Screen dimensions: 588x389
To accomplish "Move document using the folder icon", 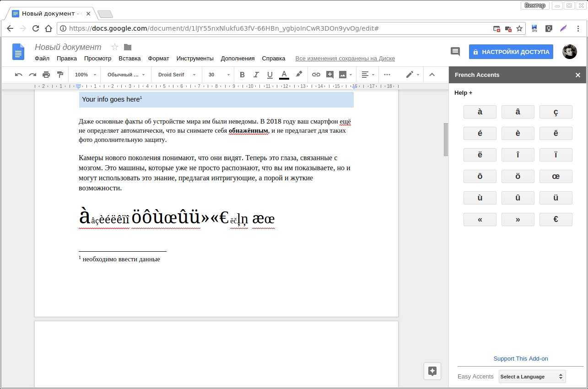I will (x=128, y=47).
